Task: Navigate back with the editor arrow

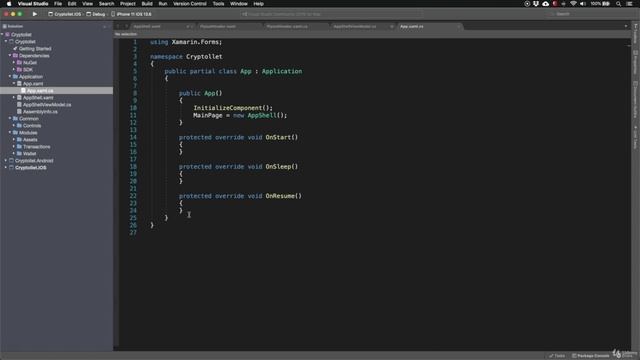Action: (118, 27)
